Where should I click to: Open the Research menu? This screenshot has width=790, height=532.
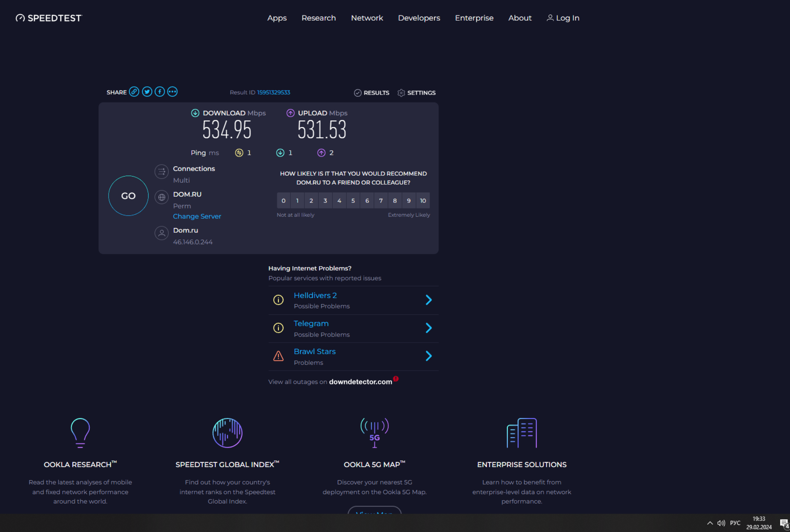[318, 18]
